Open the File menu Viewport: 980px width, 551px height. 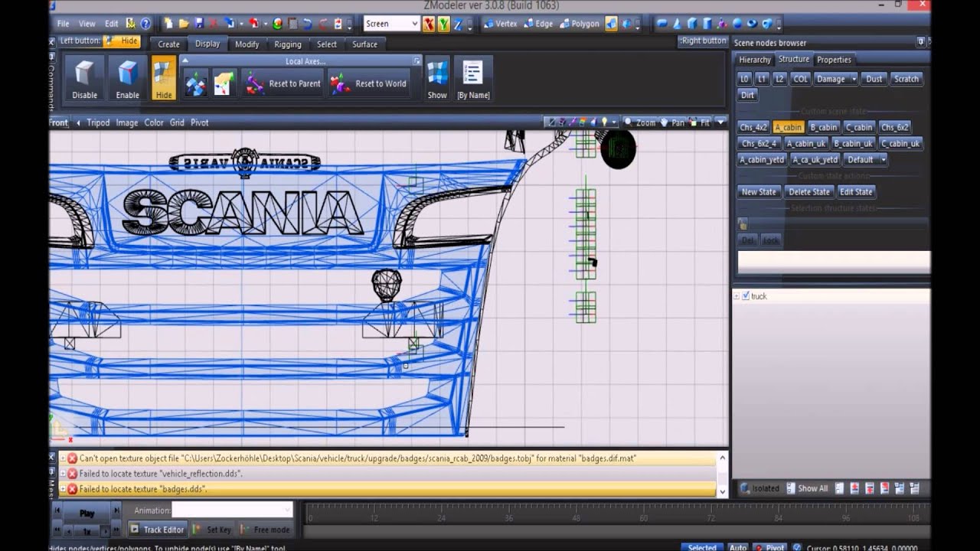coord(63,24)
